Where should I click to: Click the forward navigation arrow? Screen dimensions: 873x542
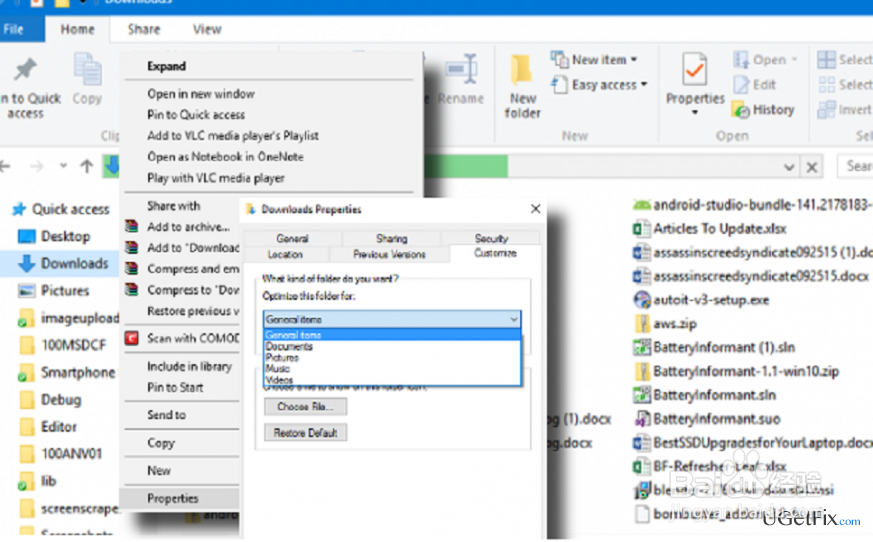[37, 166]
